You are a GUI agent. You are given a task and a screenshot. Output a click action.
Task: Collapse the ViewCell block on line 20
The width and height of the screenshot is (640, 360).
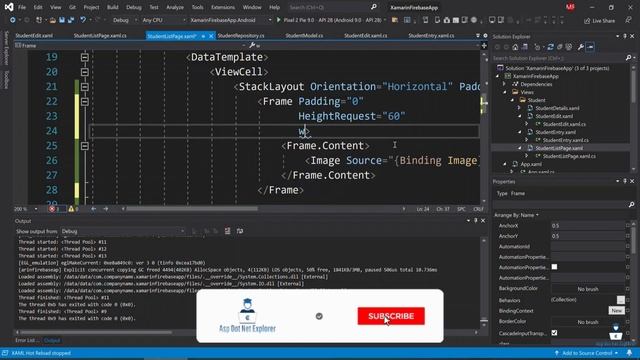click(x=84, y=72)
